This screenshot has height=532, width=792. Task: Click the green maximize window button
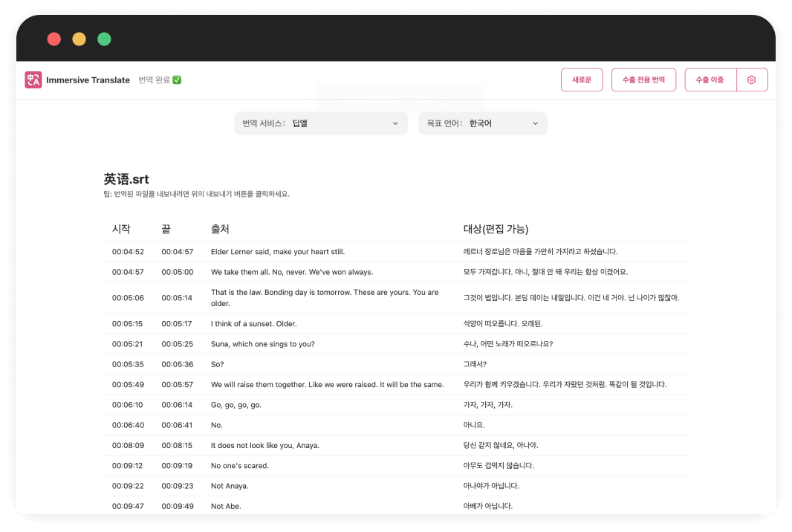[x=104, y=39]
